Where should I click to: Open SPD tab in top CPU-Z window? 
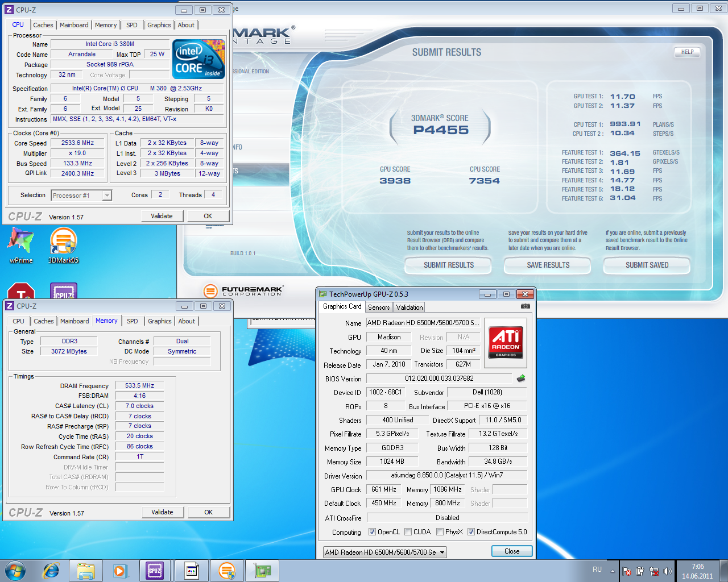click(x=132, y=25)
